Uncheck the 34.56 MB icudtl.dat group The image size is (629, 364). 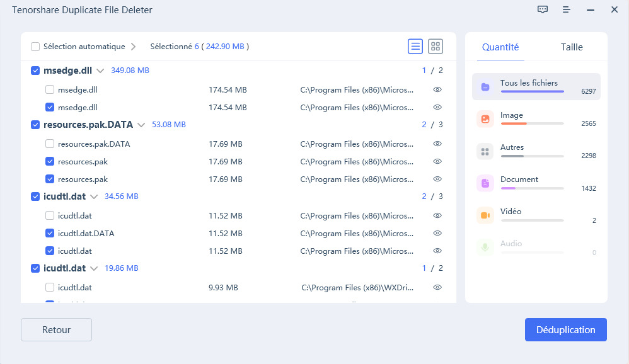coord(35,196)
